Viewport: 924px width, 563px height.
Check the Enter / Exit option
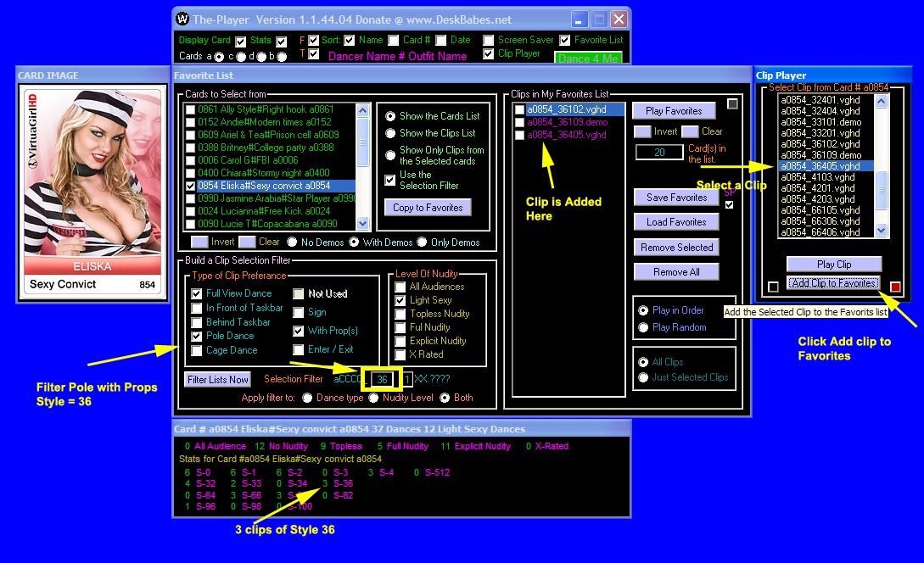click(x=298, y=350)
